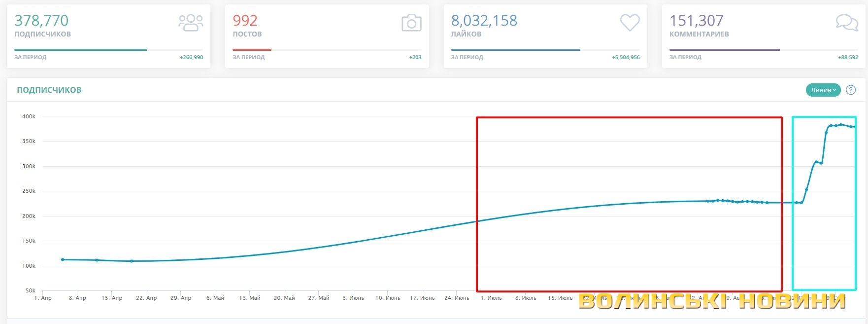
Task: Click the 1. Июль x-axis label
Action: click(x=491, y=298)
